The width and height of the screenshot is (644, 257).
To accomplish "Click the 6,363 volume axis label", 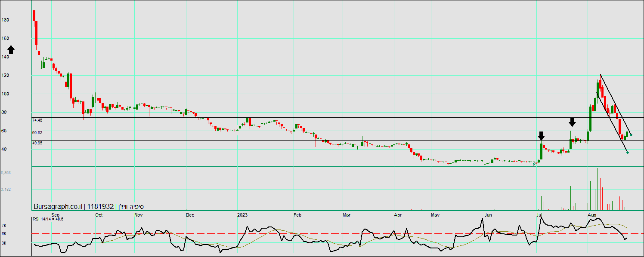I will point(6,172).
